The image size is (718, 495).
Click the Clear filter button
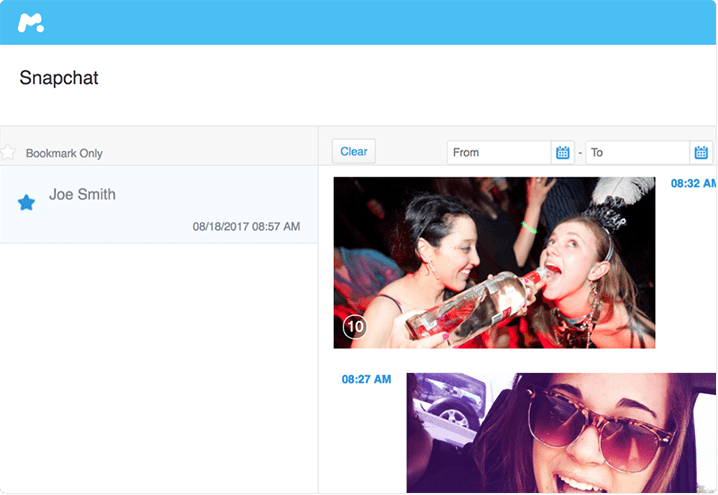pos(354,152)
